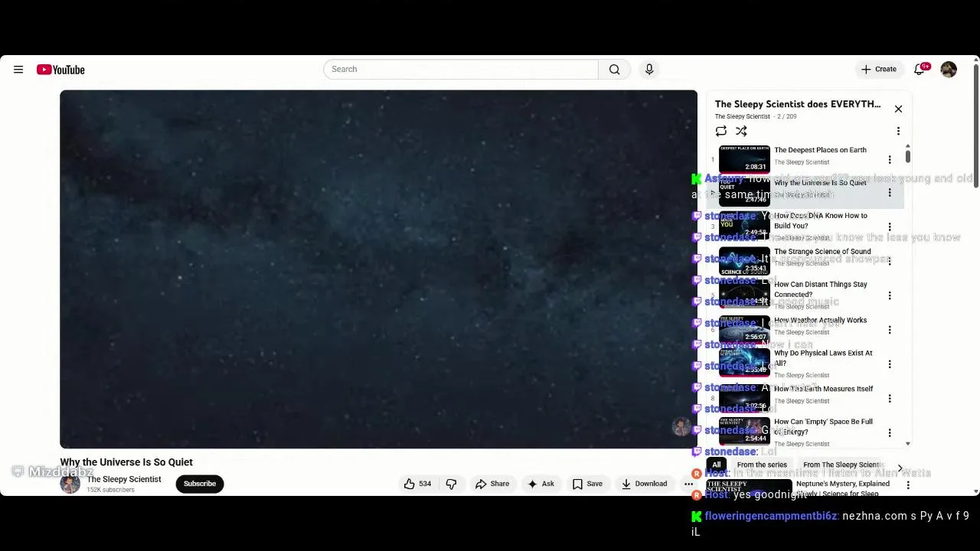
Task: Toggle playlist loop
Action: (721, 132)
